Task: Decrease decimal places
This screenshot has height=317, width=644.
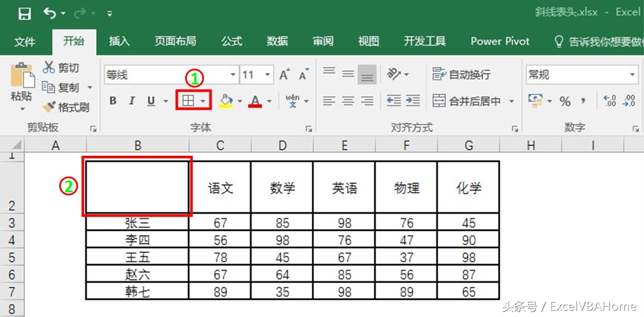Action: click(x=629, y=101)
